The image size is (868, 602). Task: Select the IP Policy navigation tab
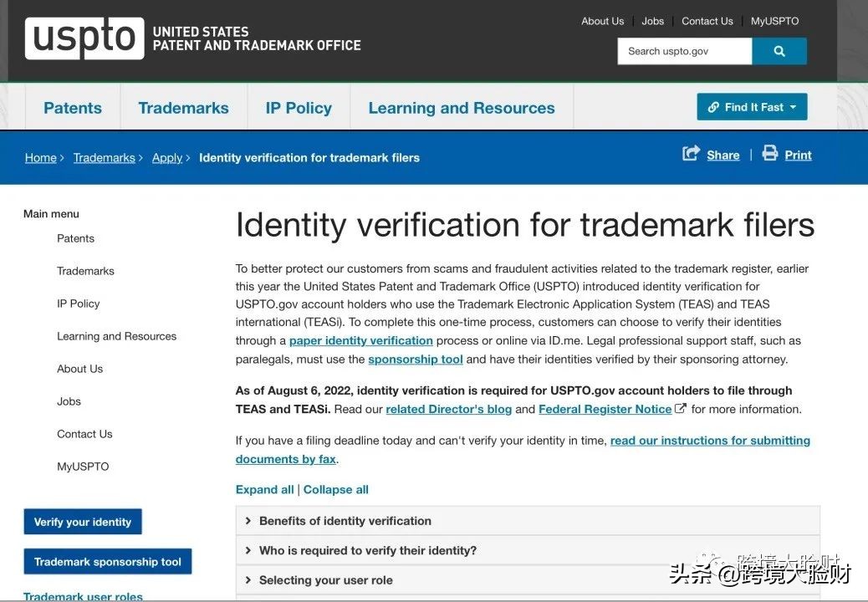pyautogui.click(x=299, y=108)
